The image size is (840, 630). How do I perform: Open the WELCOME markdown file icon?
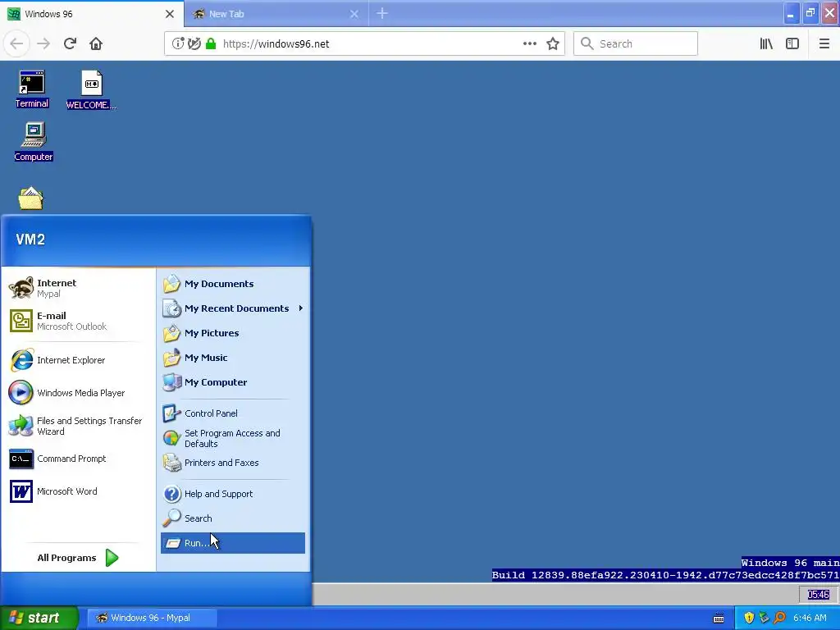click(x=91, y=89)
